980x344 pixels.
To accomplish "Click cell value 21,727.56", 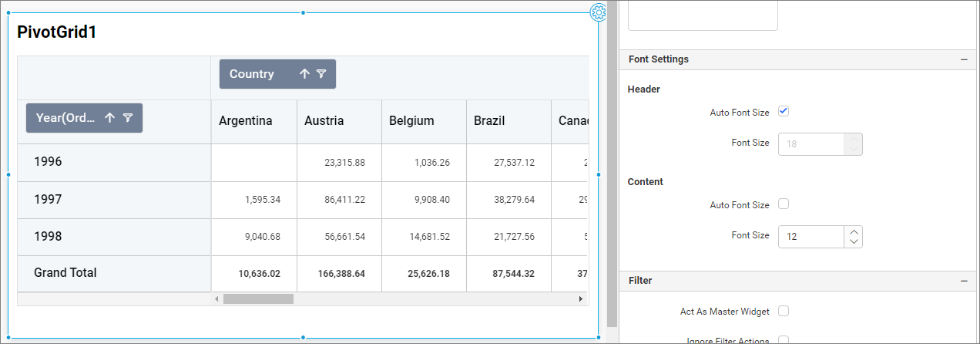I will point(514,237).
